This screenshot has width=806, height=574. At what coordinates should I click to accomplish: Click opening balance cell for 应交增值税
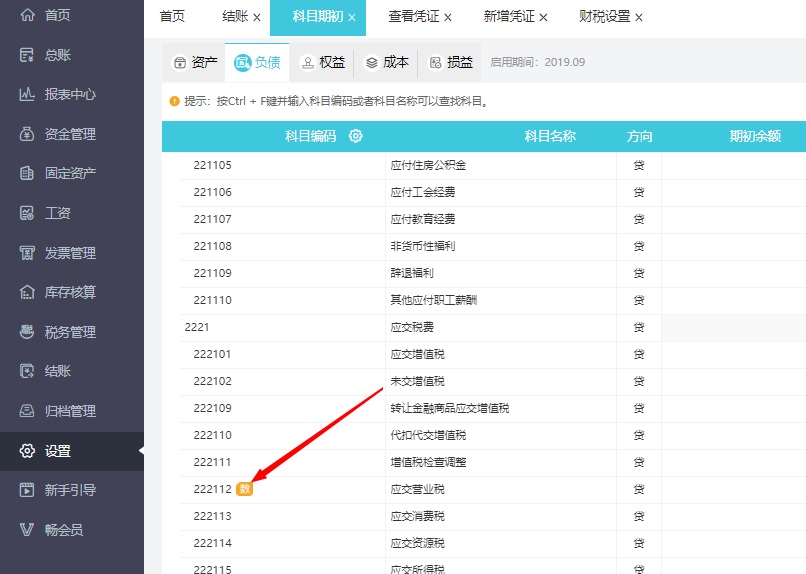point(734,355)
